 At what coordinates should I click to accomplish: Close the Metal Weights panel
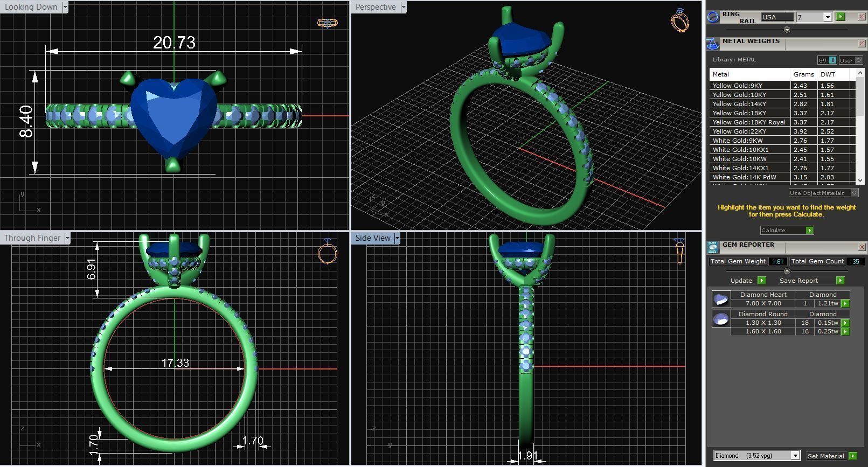point(861,43)
